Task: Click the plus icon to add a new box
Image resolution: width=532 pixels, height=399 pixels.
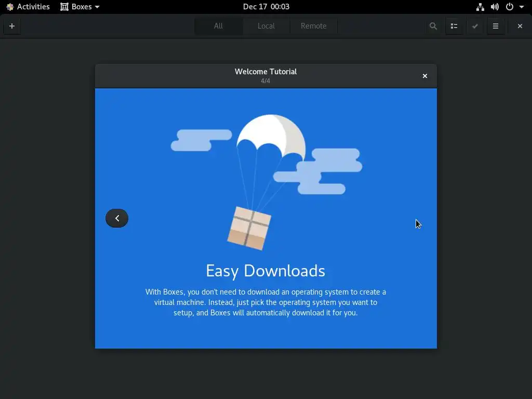Action: (x=12, y=26)
